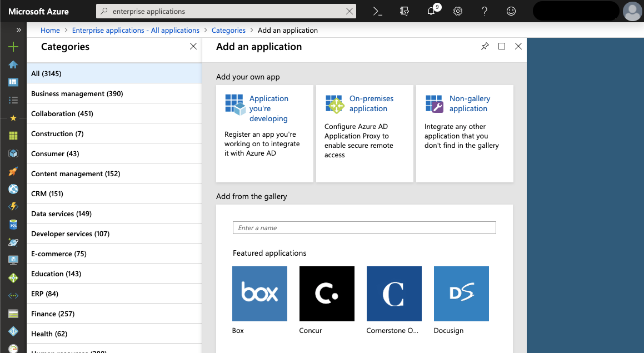Viewport: 644px width, 353px height.
Task: Click the Favorites star icon
Action: (13, 118)
